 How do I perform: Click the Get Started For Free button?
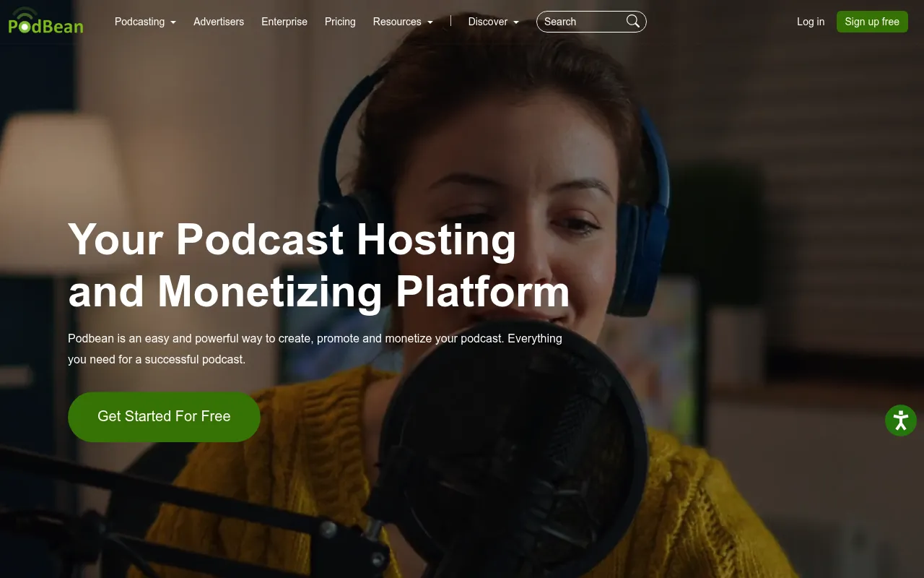(164, 417)
